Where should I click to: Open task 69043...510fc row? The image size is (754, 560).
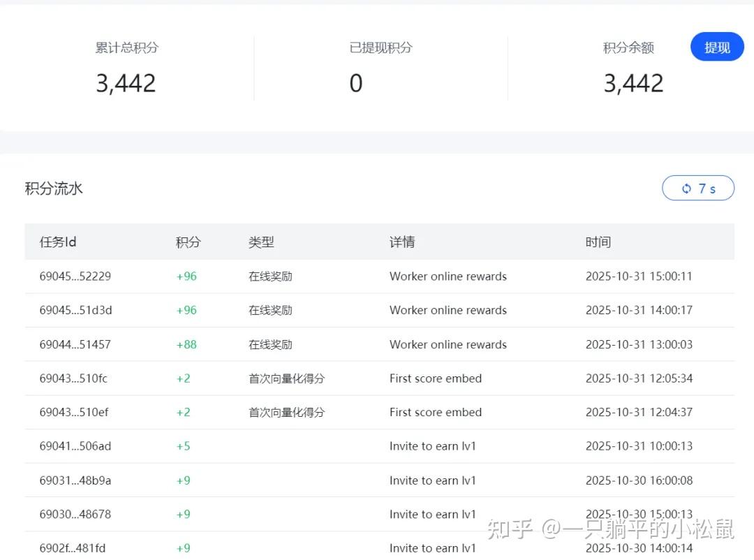tap(74, 378)
